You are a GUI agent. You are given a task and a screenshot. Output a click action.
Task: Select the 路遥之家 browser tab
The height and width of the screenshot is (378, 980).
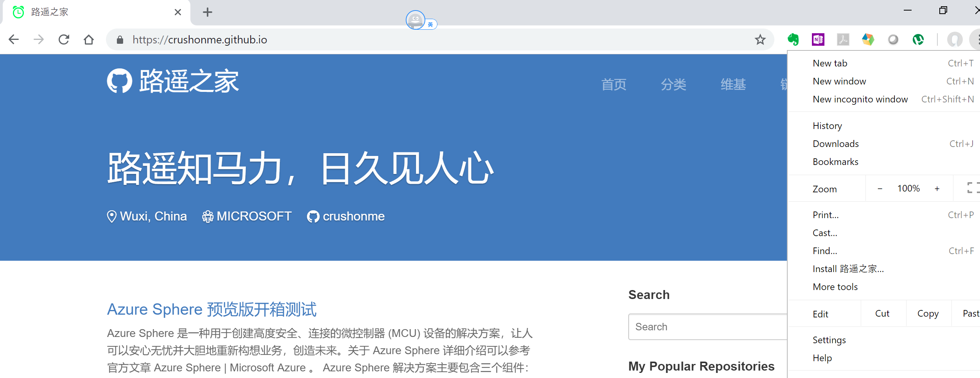click(97, 13)
